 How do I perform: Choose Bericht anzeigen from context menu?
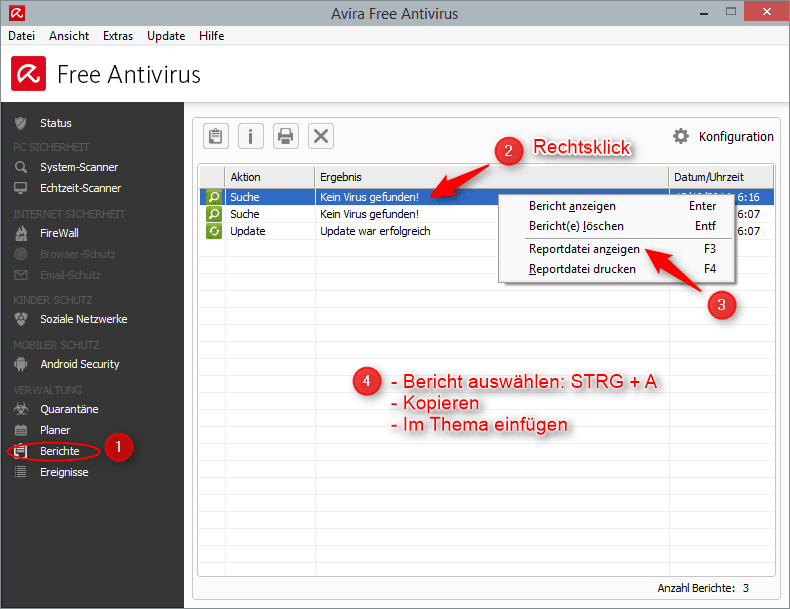(617, 206)
